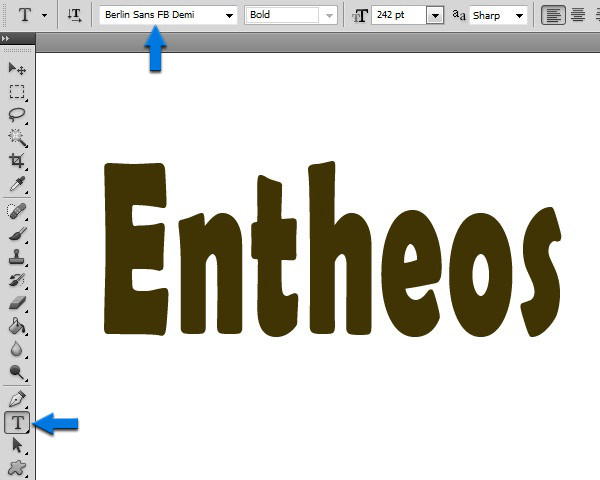Select the Rectangular Marquee tool

pos(17,92)
